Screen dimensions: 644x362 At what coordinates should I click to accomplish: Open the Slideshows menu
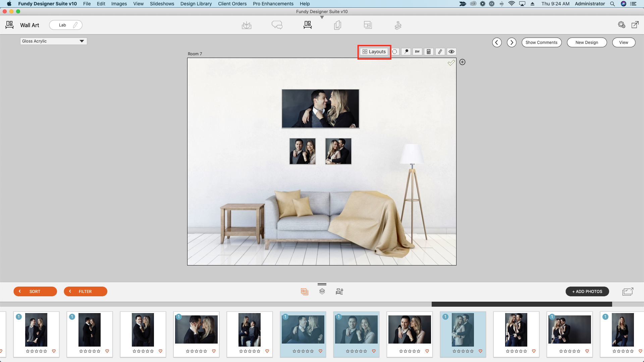(x=162, y=4)
